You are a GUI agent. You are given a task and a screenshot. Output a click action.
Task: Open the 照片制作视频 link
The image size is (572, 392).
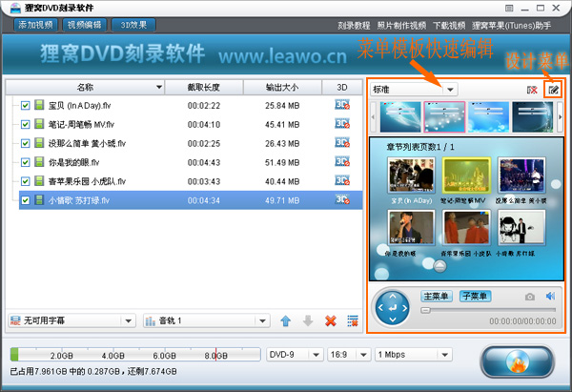pyautogui.click(x=401, y=26)
